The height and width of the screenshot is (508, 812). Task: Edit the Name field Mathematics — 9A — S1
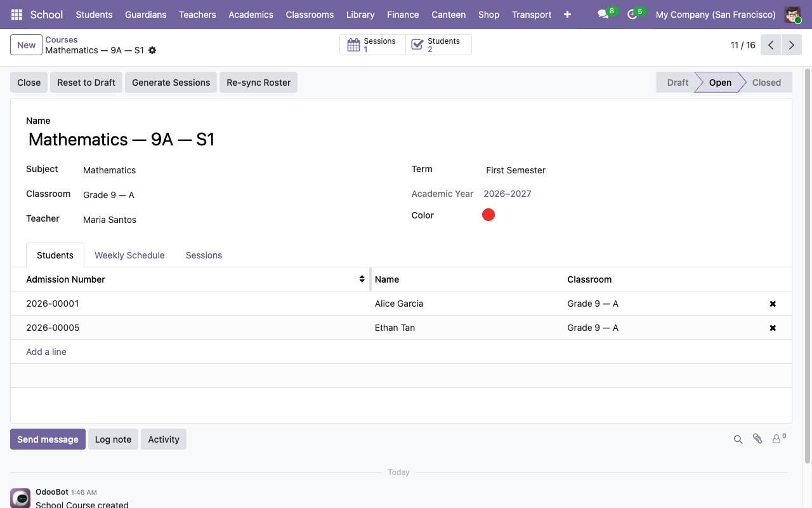(x=401, y=140)
